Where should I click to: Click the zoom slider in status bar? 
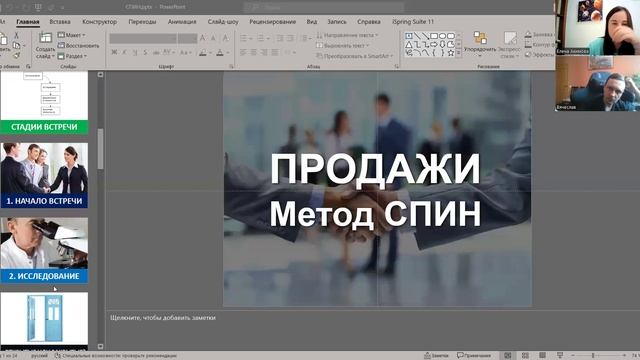pyautogui.click(x=598, y=356)
